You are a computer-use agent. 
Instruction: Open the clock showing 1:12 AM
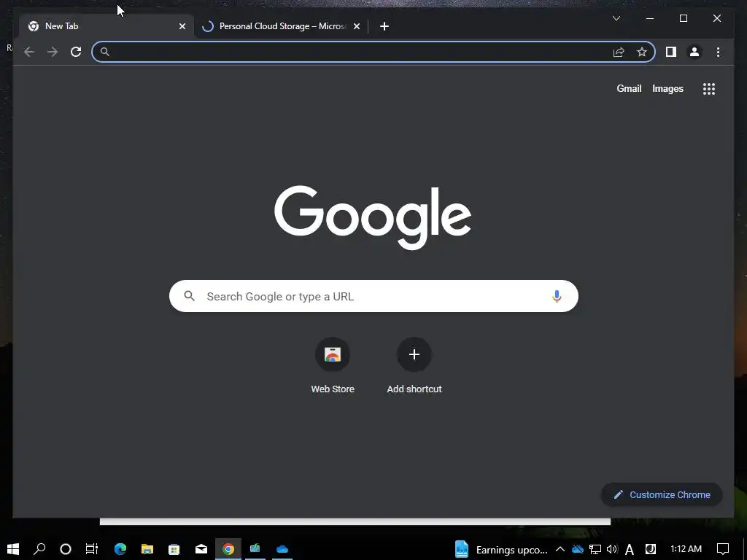click(686, 549)
